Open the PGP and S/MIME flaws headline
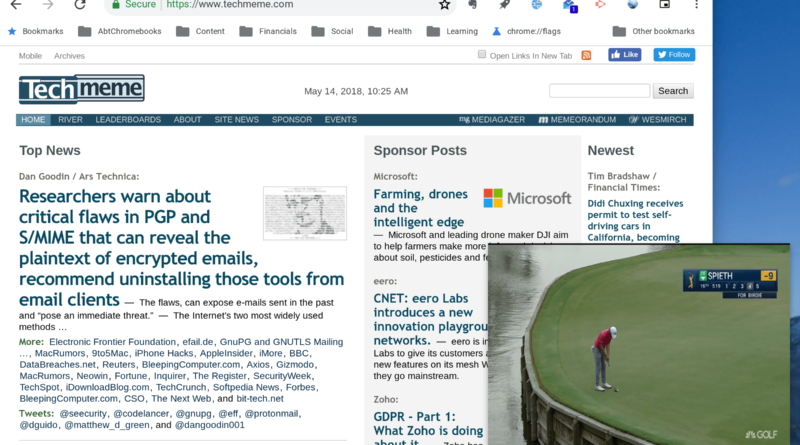This screenshot has height=445, width=800. tap(181, 248)
